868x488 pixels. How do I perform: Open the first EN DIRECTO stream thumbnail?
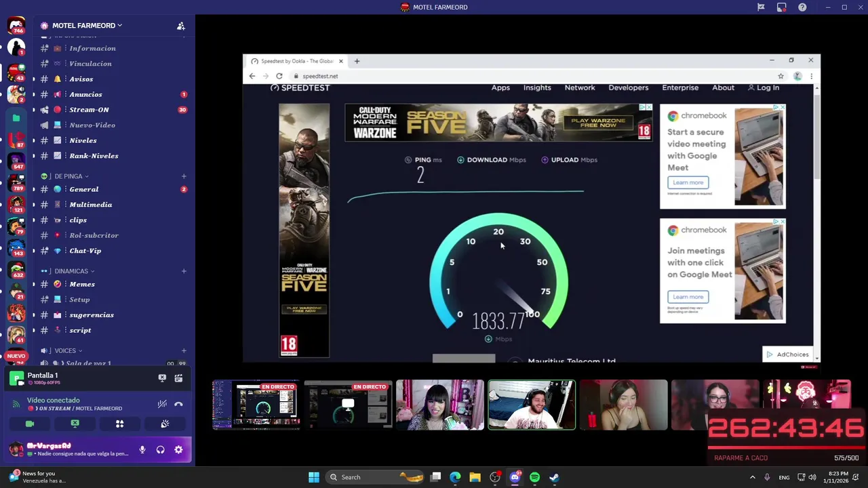(x=256, y=405)
